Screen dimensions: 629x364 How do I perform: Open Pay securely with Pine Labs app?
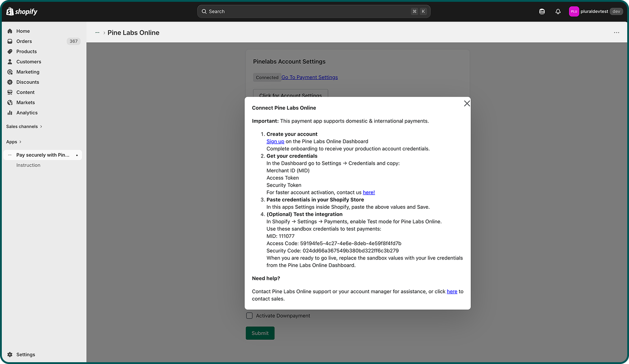tap(43, 155)
